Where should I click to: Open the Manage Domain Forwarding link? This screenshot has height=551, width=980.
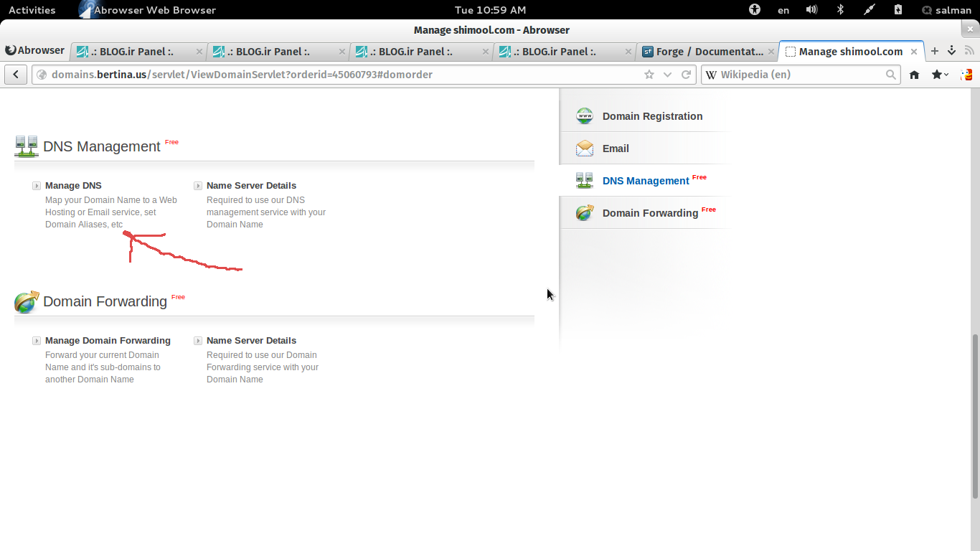click(108, 341)
